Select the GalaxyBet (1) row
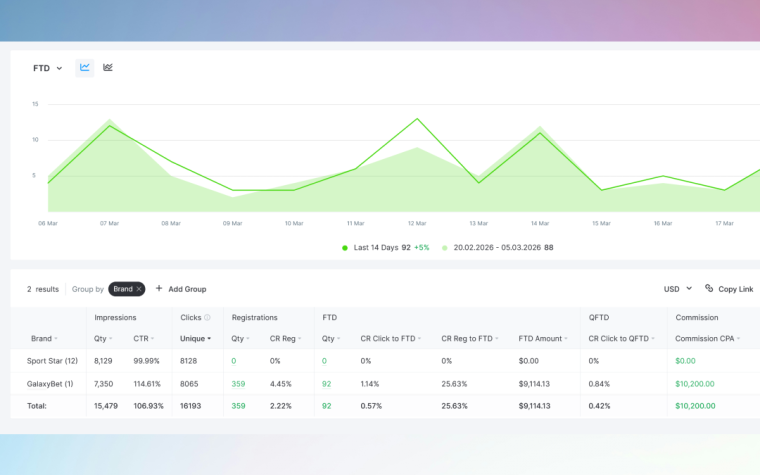 385,384
